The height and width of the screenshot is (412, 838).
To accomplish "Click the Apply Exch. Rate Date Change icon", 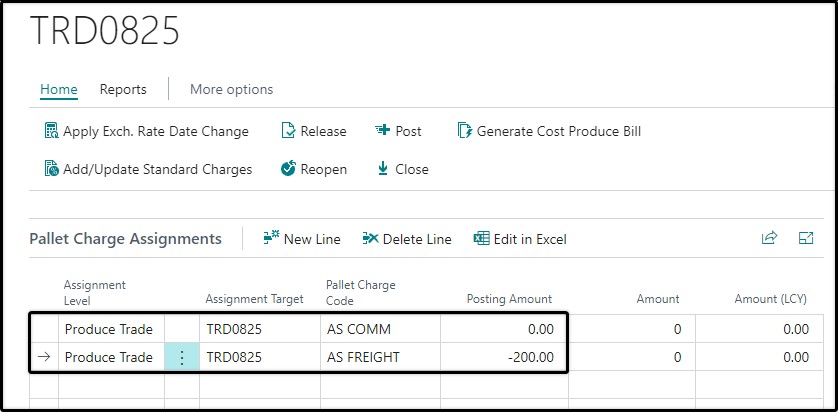I will (51, 131).
